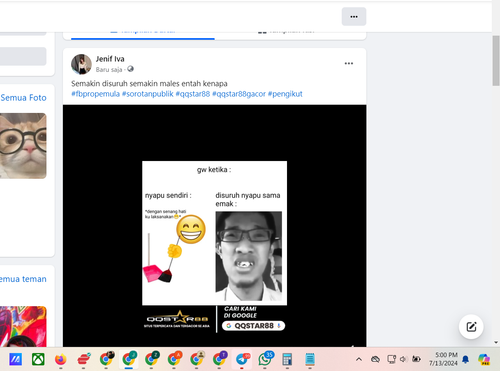Click the floating new message compose icon
The height and width of the screenshot is (371, 500).
pos(471,327)
